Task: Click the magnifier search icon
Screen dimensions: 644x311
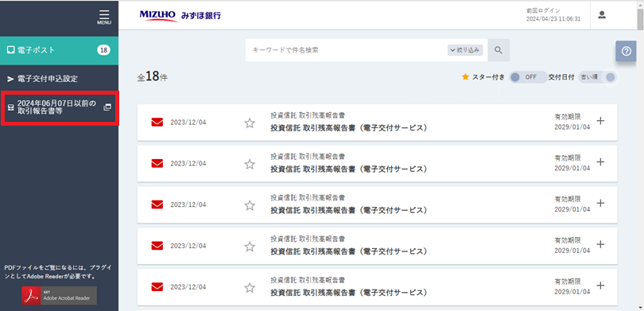Action: pyautogui.click(x=499, y=50)
